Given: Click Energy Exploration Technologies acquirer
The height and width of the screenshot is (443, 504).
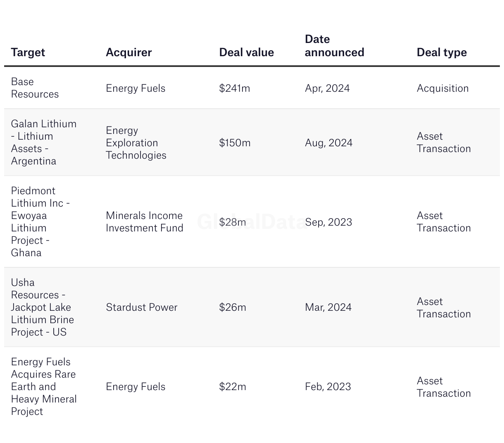Looking at the screenshot, I should point(136,143).
